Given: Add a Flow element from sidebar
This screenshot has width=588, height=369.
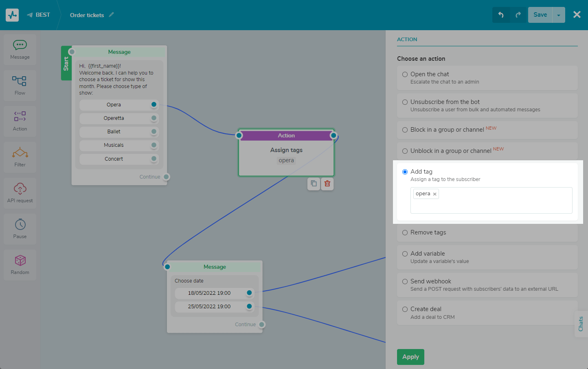Looking at the screenshot, I should 20,85.
